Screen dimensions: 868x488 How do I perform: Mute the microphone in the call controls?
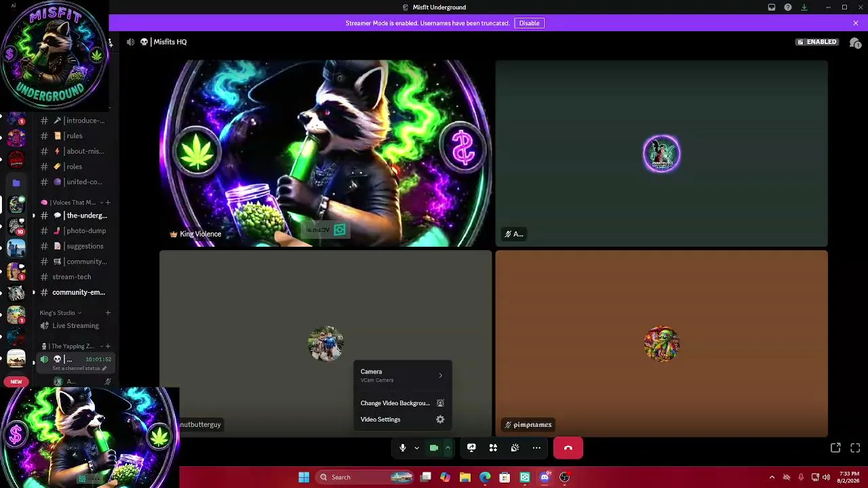point(402,448)
